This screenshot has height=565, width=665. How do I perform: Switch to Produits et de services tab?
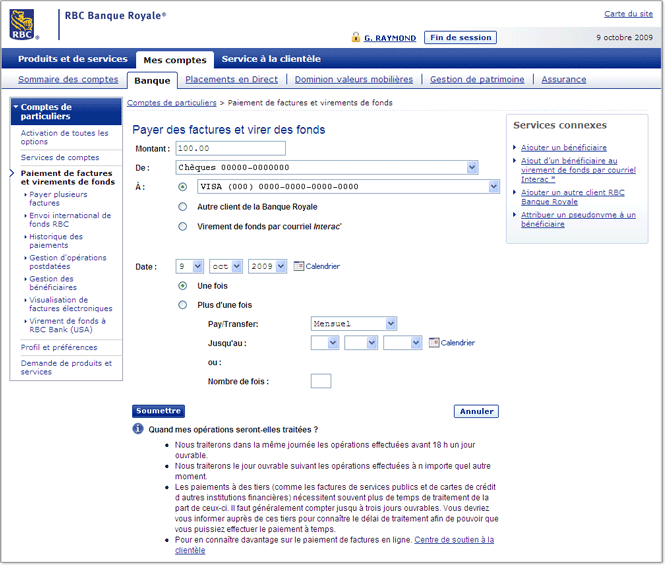click(73, 59)
